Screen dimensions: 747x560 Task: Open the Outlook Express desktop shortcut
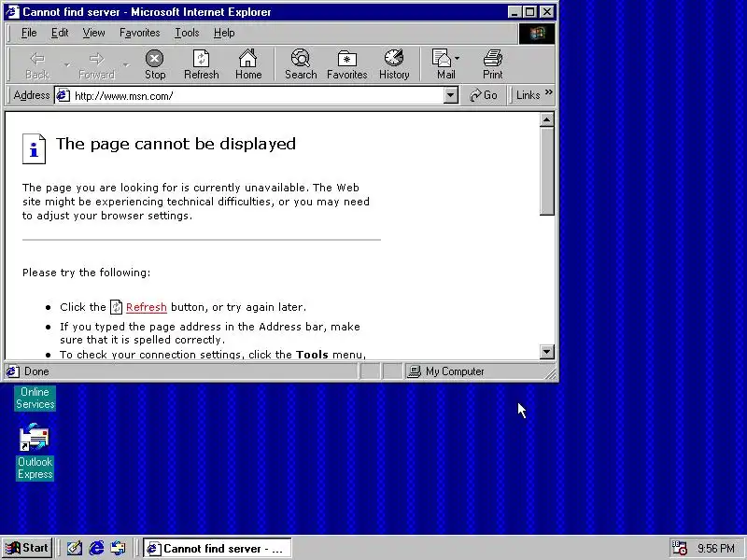[35, 452]
